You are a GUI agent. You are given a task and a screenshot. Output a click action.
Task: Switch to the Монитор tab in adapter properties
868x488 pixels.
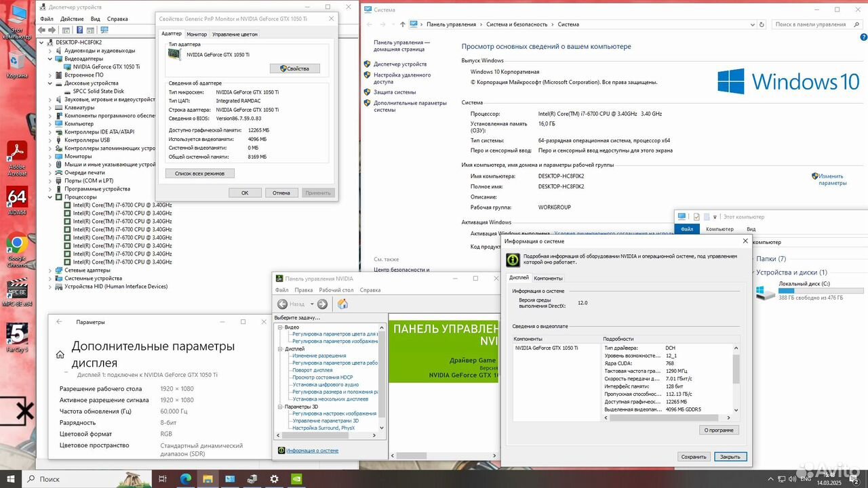click(x=197, y=34)
